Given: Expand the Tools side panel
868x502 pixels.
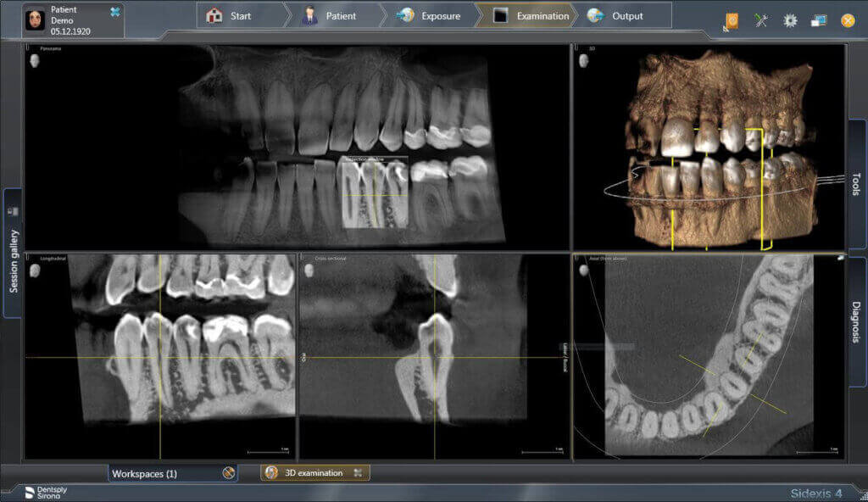Looking at the screenshot, I should [x=856, y=184].
